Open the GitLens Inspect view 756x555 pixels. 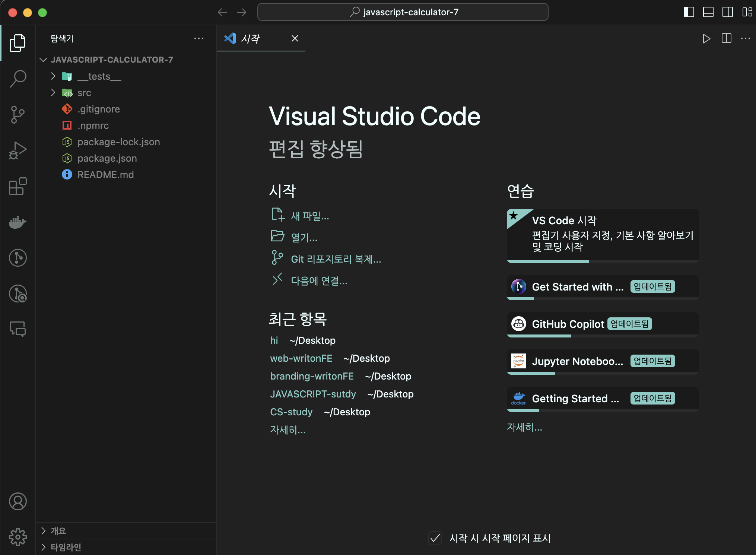[18, 293]
